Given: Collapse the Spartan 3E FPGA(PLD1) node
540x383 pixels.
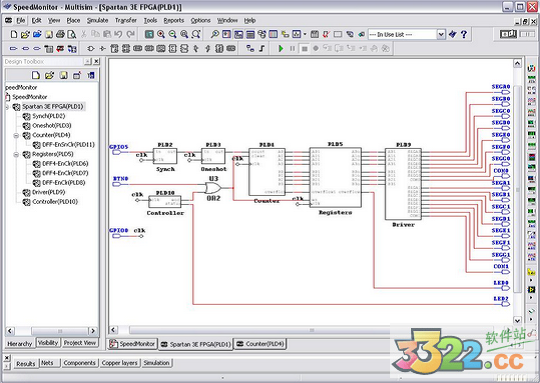Looking at the screenshot, I should click(7, 107).
